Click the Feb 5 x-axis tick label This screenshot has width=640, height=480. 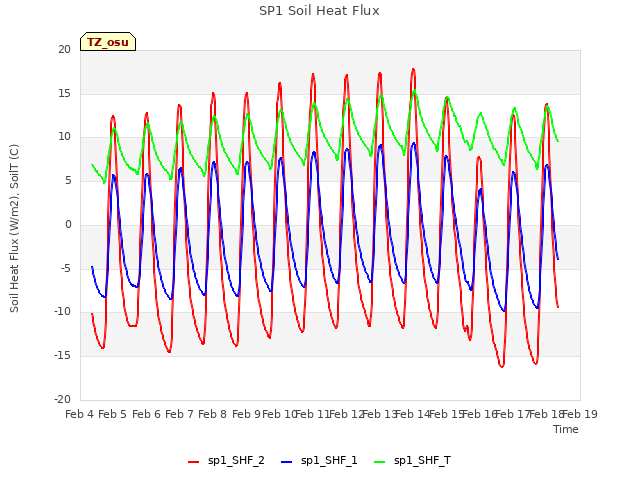[x=113, y=414]
